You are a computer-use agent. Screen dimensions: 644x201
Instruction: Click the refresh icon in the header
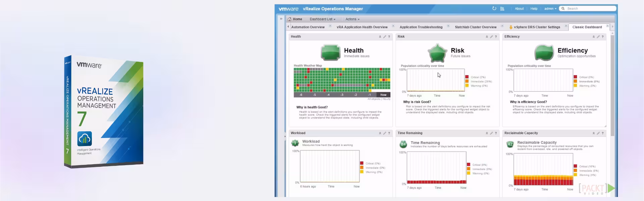coord(494,9)
